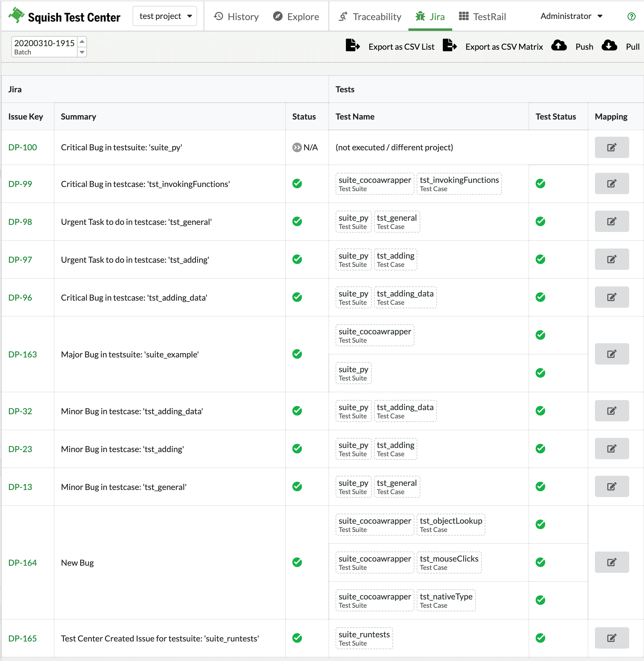Viewport: 644px width, 661px height.
Task: Click the Pull cloud download icon
Action: [x=609, y=45]
